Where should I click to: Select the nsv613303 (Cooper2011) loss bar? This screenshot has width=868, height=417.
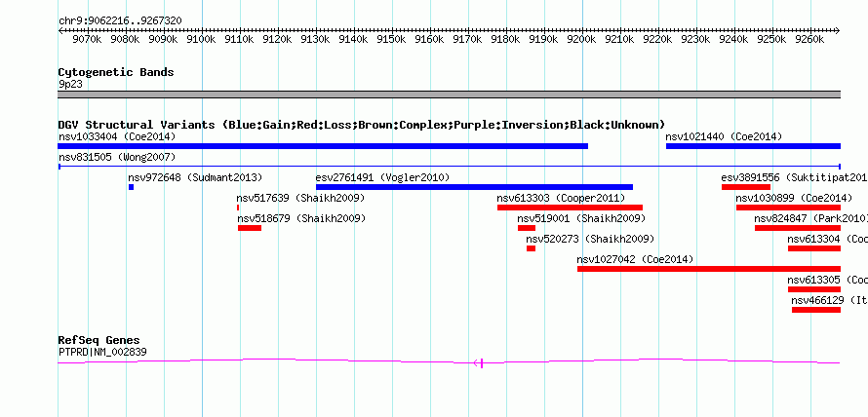point(571,208)
